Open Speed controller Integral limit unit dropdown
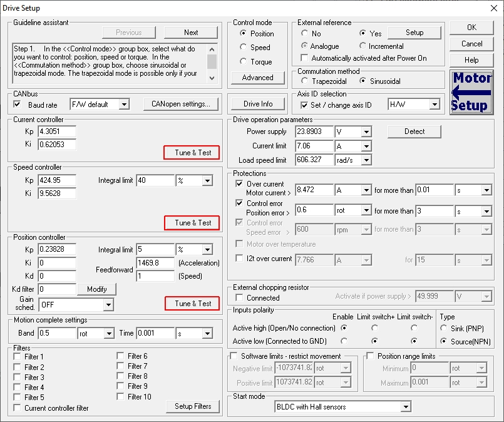 [208, 180]
